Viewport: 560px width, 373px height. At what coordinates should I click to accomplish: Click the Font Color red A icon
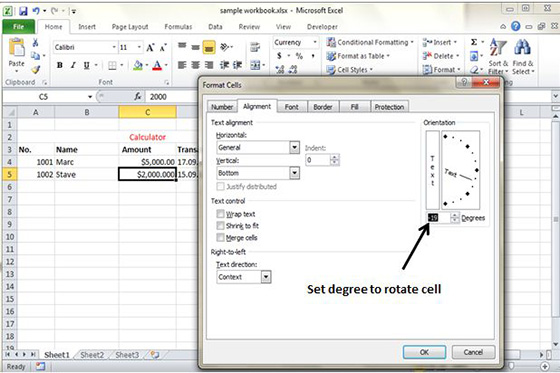pos(157,65)
